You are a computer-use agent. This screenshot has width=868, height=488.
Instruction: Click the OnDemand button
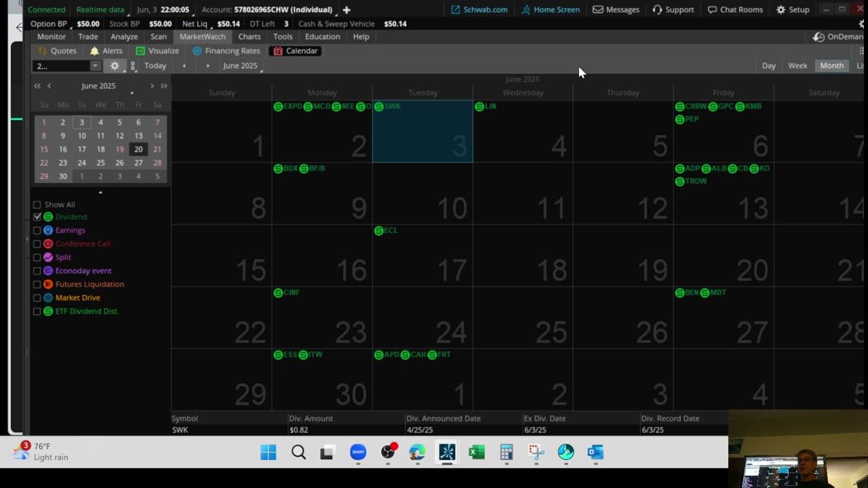pyautogui.click(x=838, y=37)
